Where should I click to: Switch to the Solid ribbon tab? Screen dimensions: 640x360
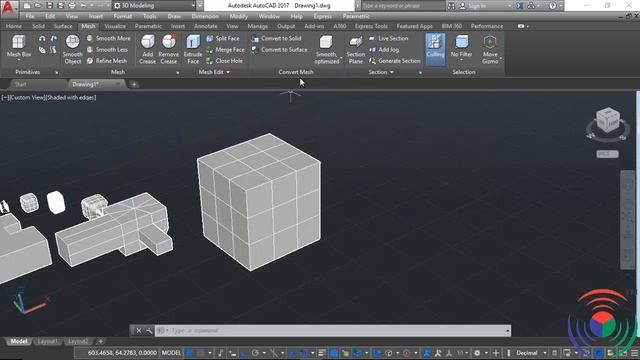[38, 26]
